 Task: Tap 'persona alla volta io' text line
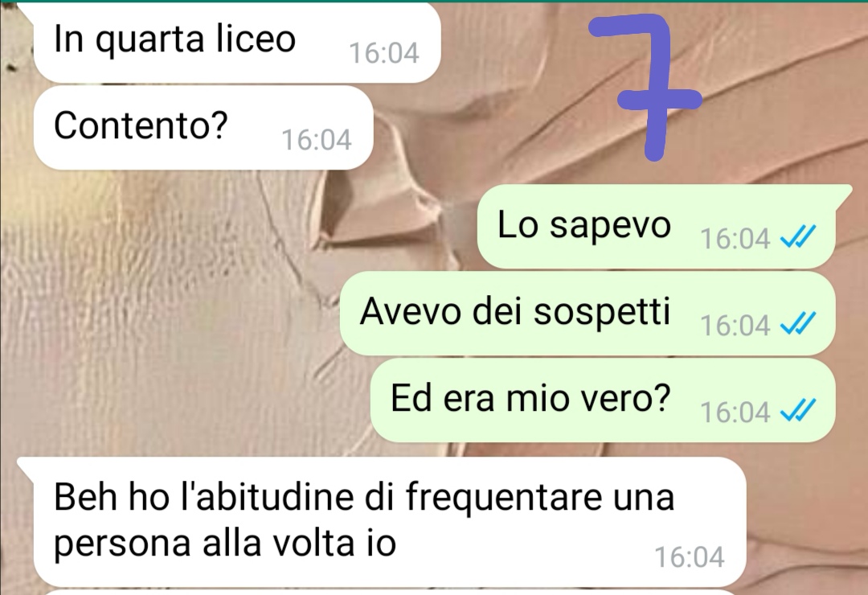225,544
